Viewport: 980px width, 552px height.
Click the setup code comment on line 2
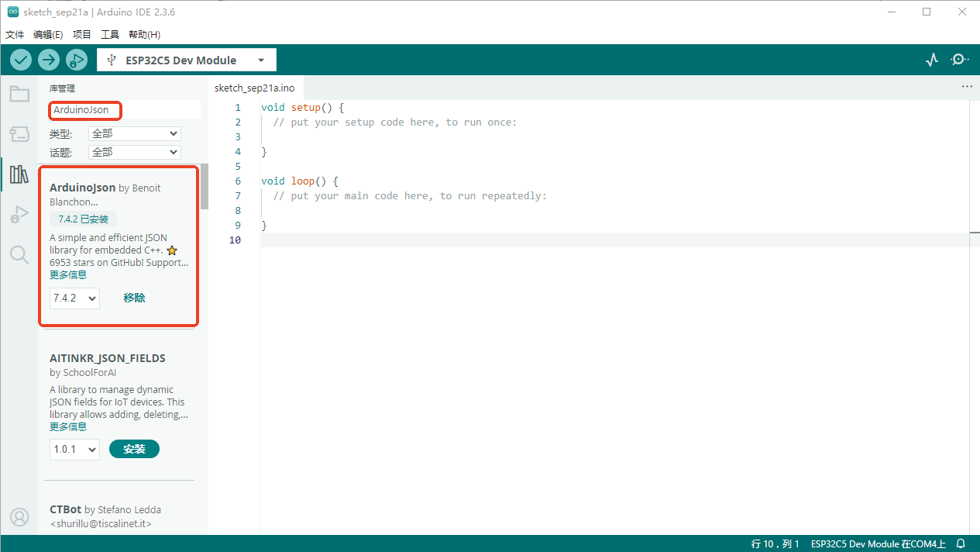point(394,122)
